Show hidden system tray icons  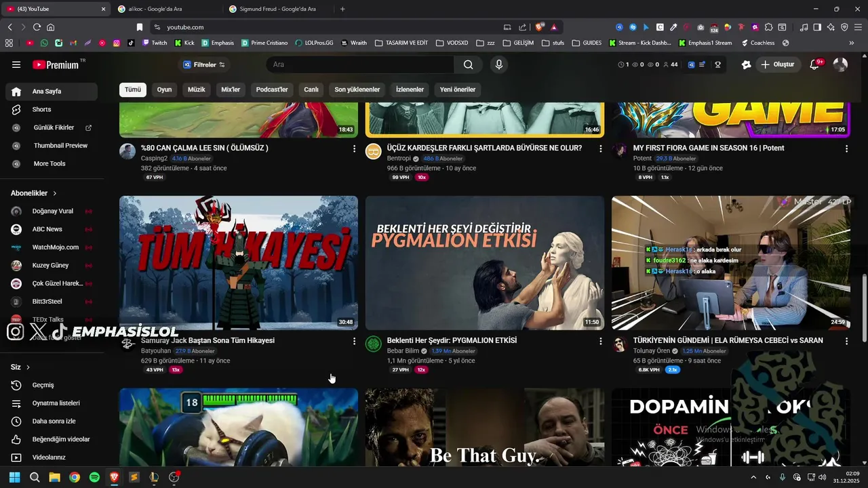click(x=753, y=477)
